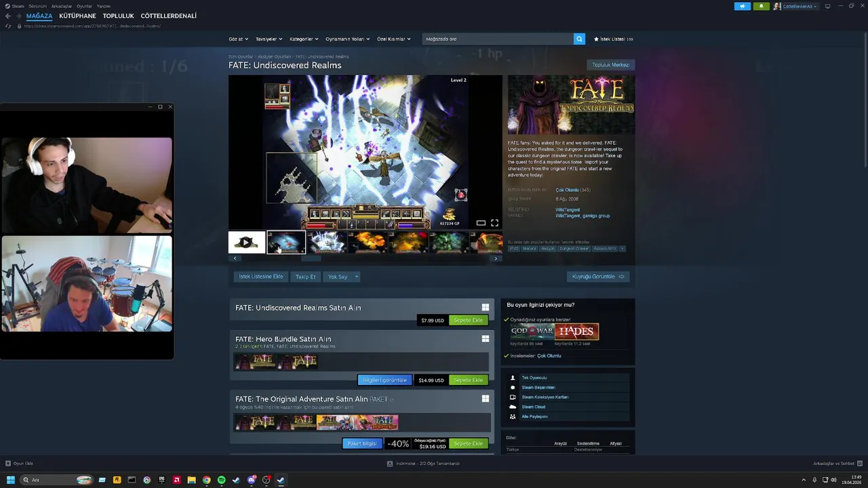Reload the store page

point(8,26)
